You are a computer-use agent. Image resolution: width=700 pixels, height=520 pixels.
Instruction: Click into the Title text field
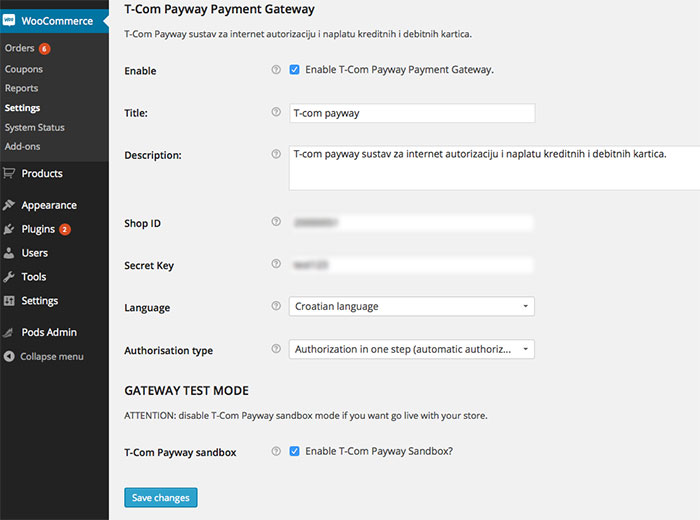coord(412,113)
